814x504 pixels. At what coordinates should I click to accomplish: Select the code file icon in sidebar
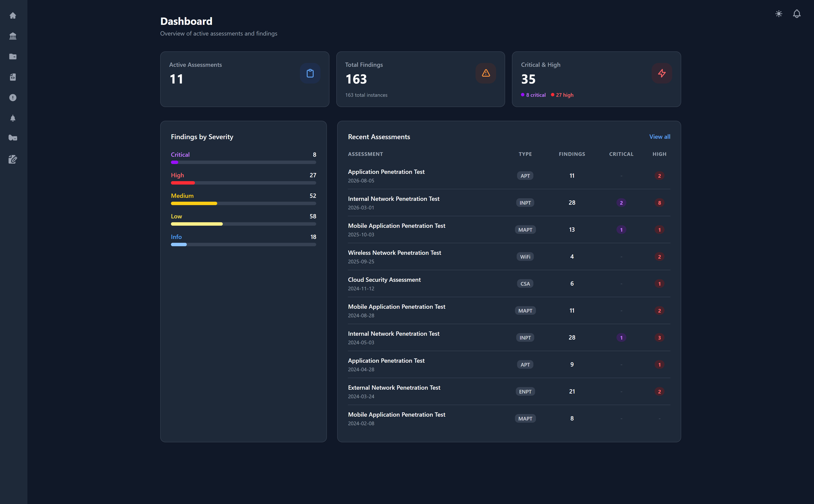point(13,77)
